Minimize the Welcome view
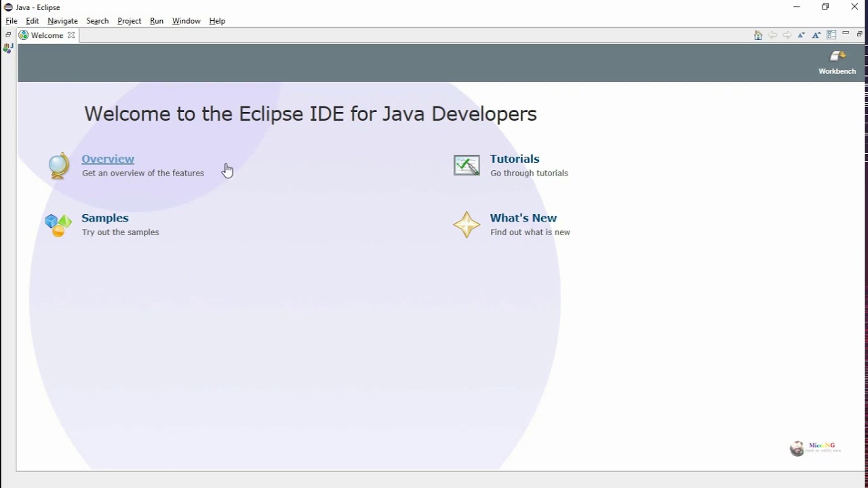868x488 pixels. tap(846, 34)
